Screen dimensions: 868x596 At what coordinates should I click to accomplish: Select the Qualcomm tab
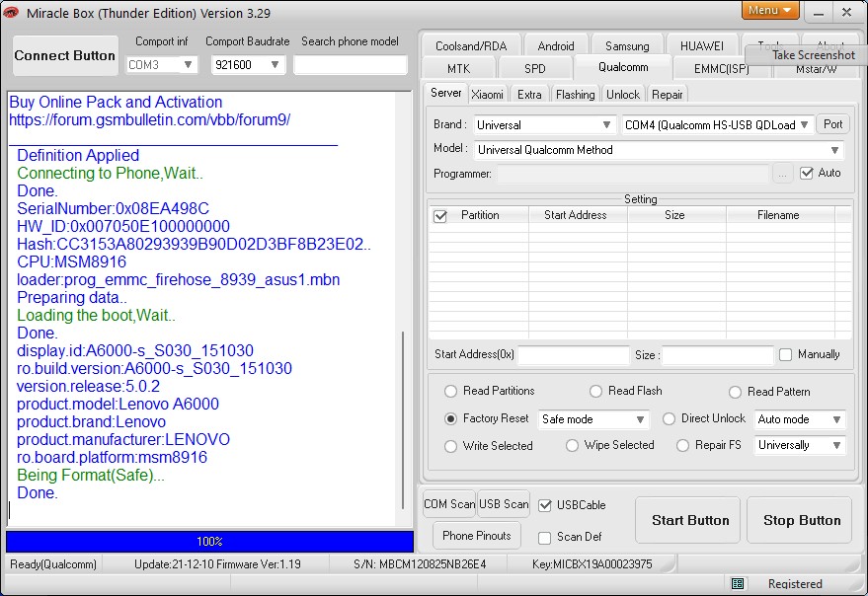click(623, 67)
